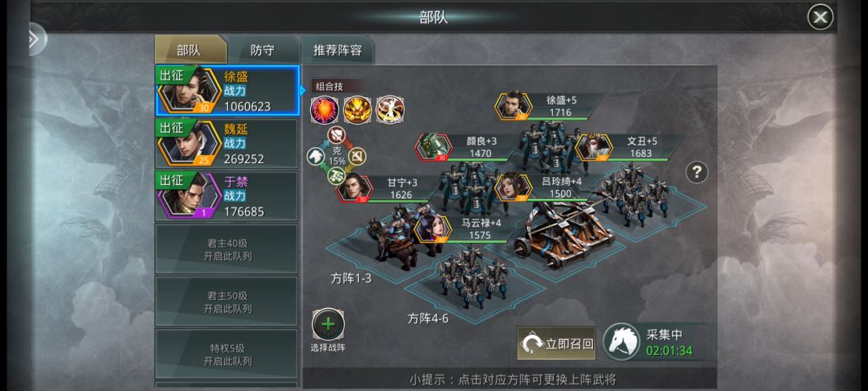Click the golden lion combo skill icon

tap(357, 109)
